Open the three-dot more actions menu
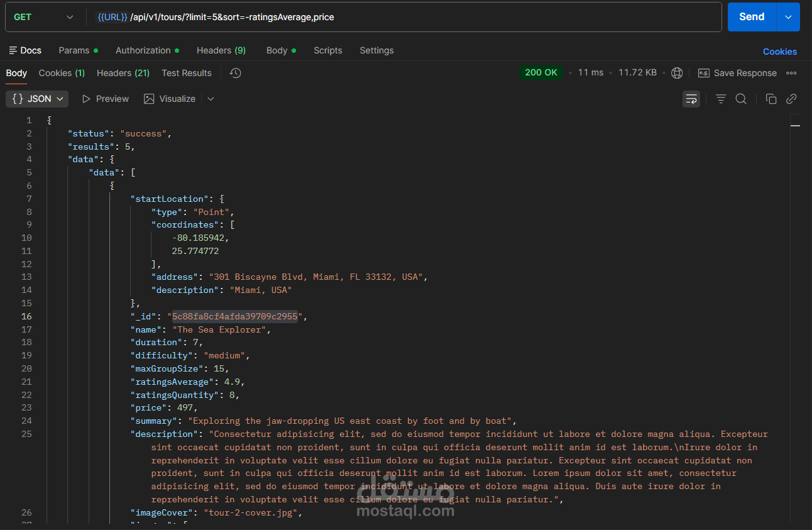Screen dimensions: 812x530 [x=791, y=73]
